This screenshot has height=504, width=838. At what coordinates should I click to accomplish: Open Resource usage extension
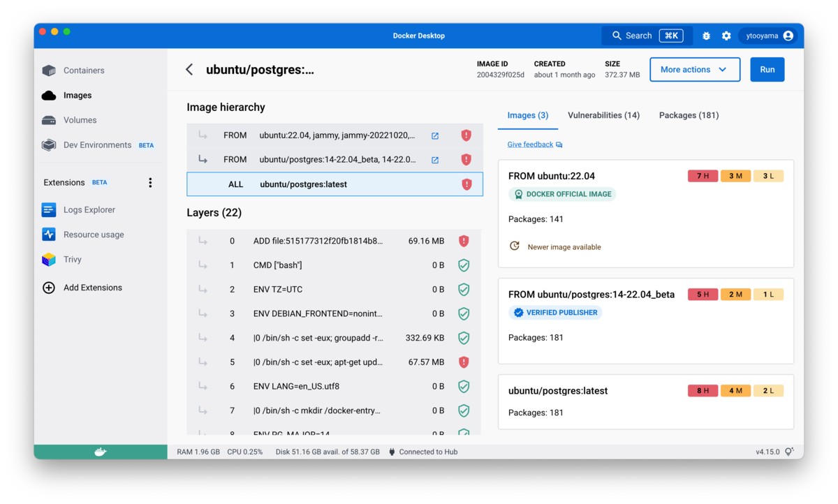pos(94,235)
